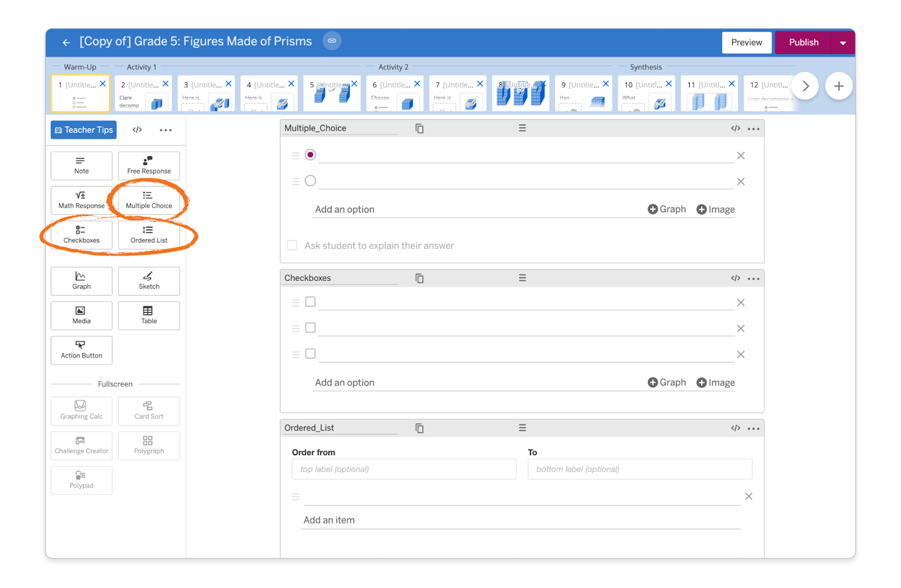Screen dimensions: 901x588
Task: Select the filled radio option in Multiple_Choice
Action: (x=310, y=154)
